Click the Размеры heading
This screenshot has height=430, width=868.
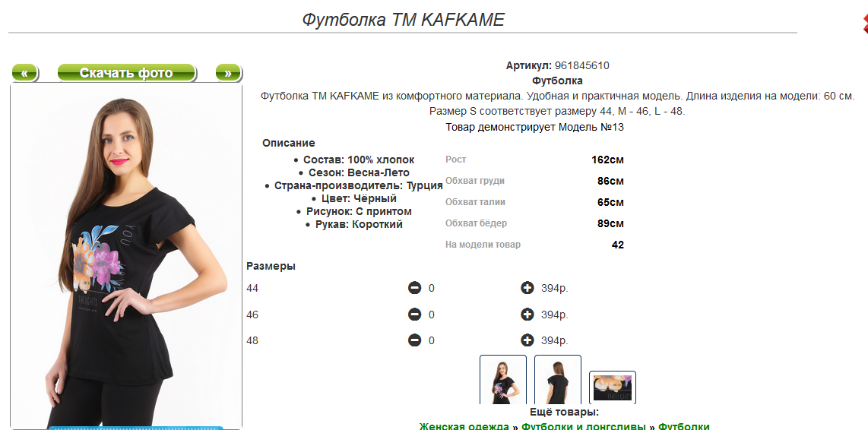271,266
